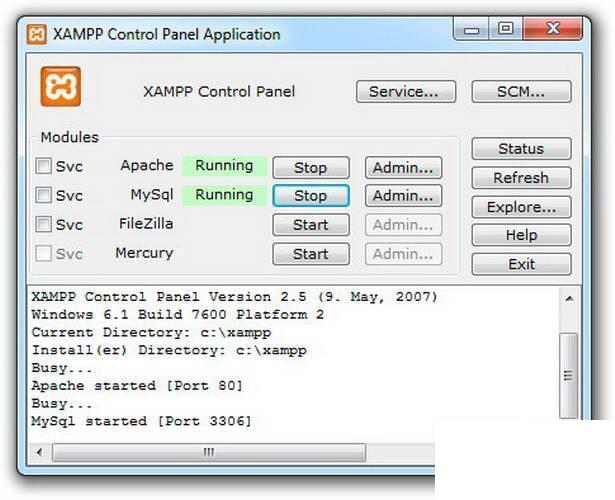
Task: Click the Apache Running status label
Action: [224, 165]
